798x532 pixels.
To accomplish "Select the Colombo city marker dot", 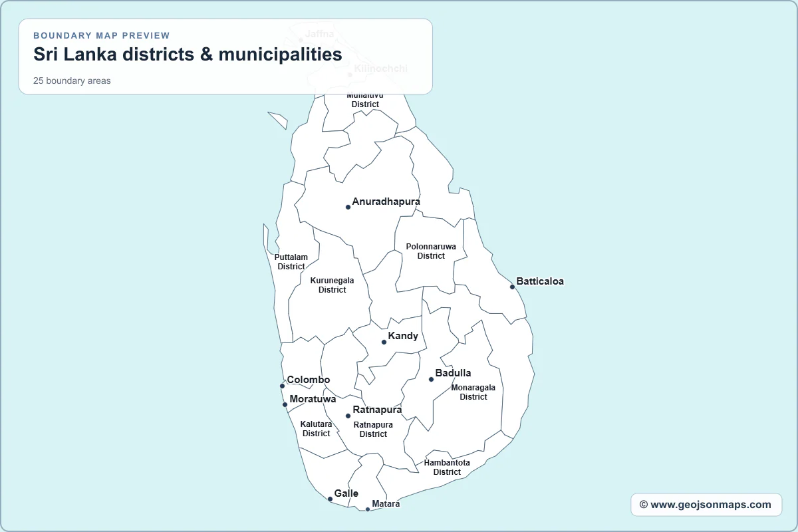I will click(x=282, y=386).
